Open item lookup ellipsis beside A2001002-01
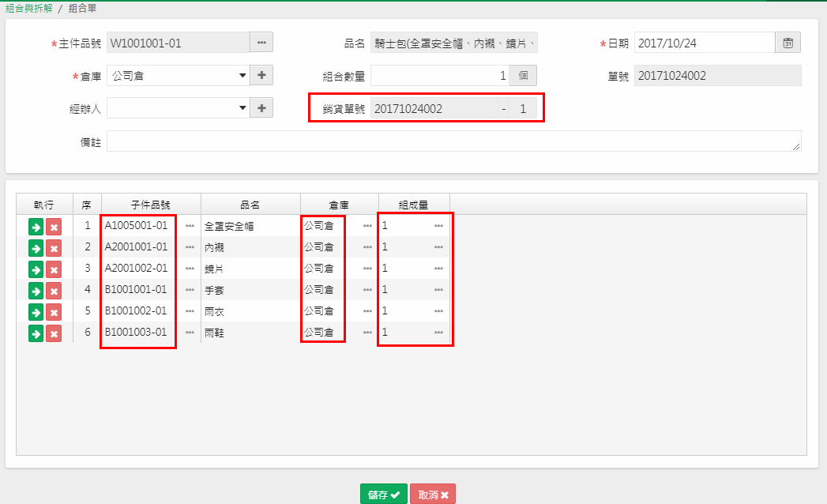Viewport: 827px width, 504px height. click(190, 269)
